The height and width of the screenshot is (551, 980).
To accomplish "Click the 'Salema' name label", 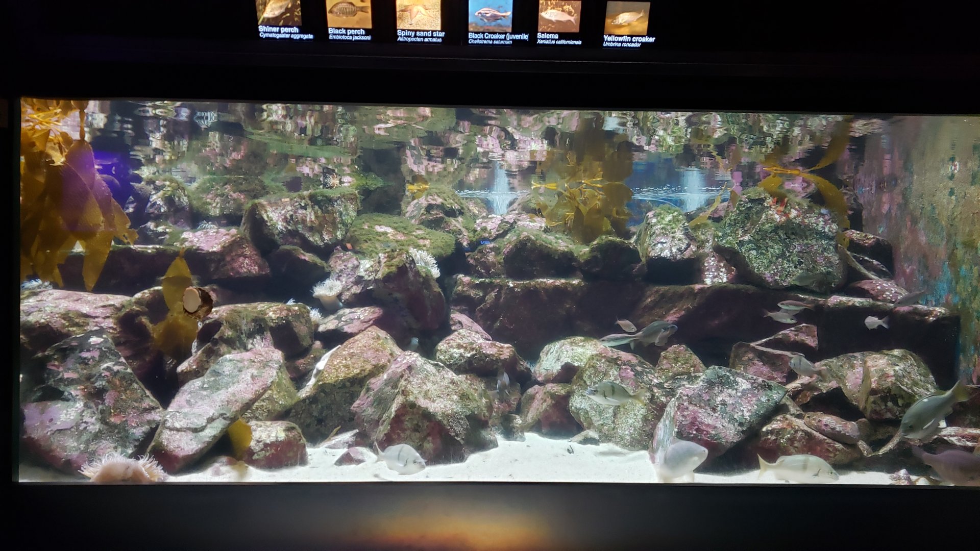I will click(547, 36).
